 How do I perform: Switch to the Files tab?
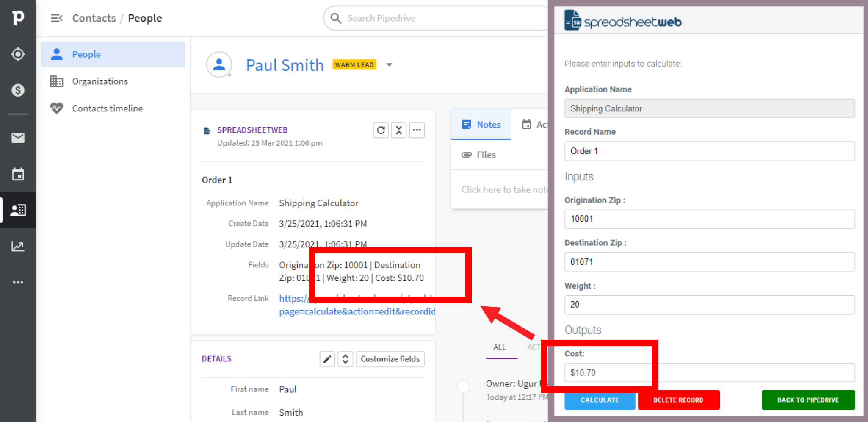tap(479, 155)
